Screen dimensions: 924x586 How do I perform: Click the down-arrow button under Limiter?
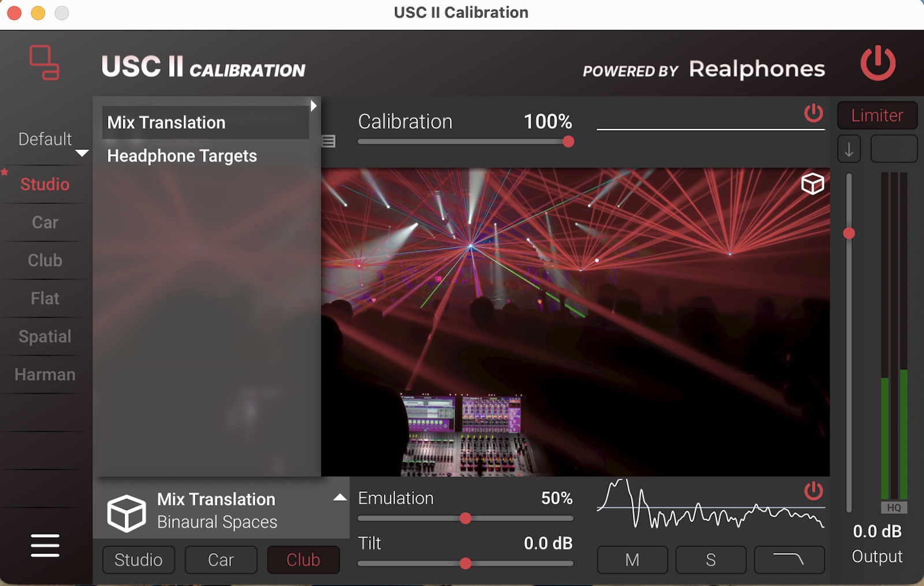[848, 148]
